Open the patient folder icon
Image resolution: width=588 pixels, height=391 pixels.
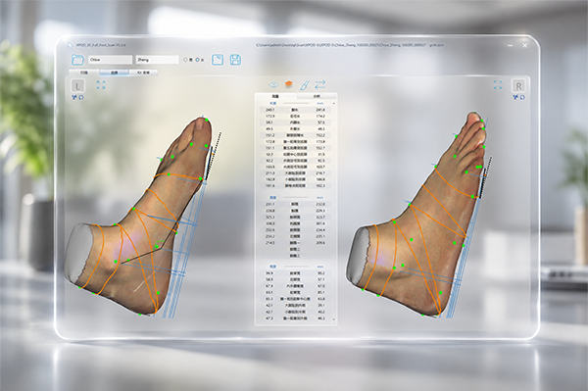click(77, 60)
